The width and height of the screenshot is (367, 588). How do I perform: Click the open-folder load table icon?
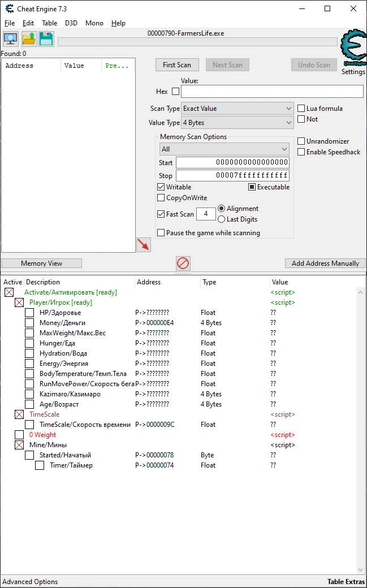click(29, 38)
